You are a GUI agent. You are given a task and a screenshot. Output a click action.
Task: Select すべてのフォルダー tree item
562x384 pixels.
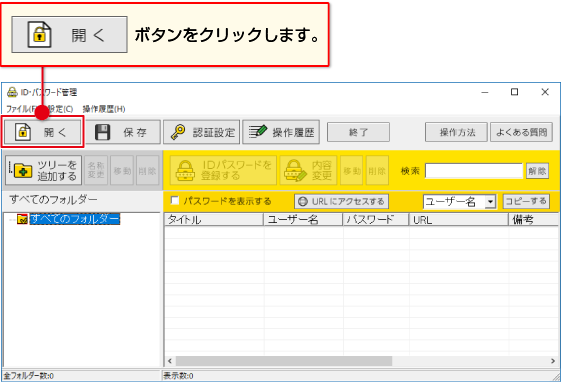[75, 219]
